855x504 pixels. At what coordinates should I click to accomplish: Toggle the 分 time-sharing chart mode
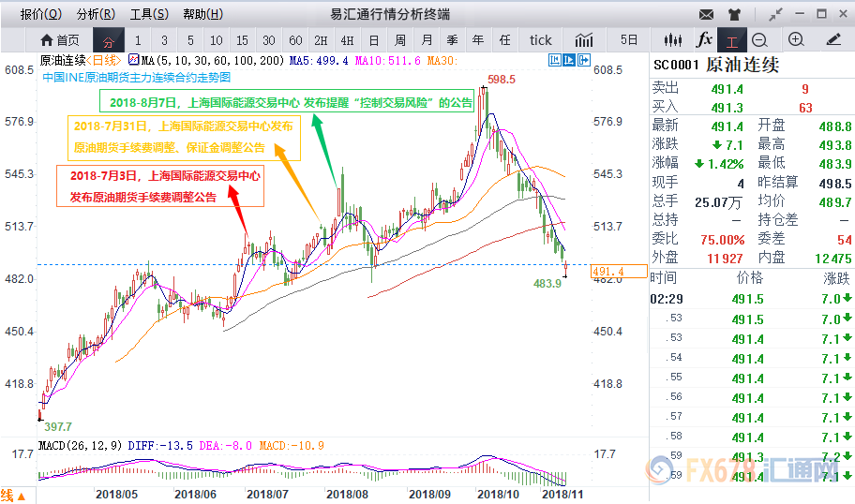point(109,41)
